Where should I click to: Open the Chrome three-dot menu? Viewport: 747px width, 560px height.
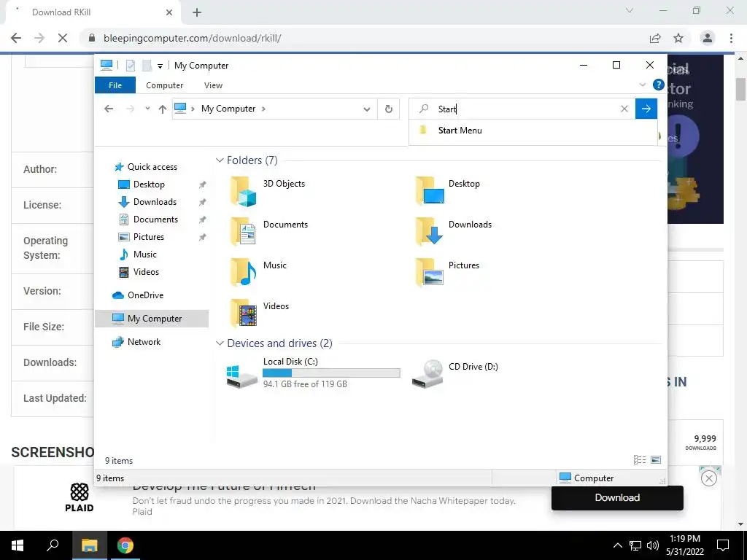[x=731, y=38]
